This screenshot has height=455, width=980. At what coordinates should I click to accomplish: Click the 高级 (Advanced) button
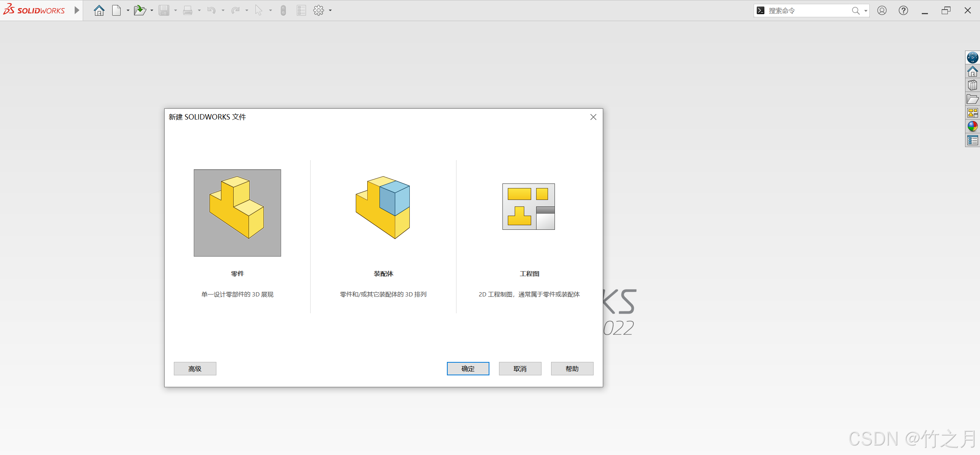click(x=195, y=368)
